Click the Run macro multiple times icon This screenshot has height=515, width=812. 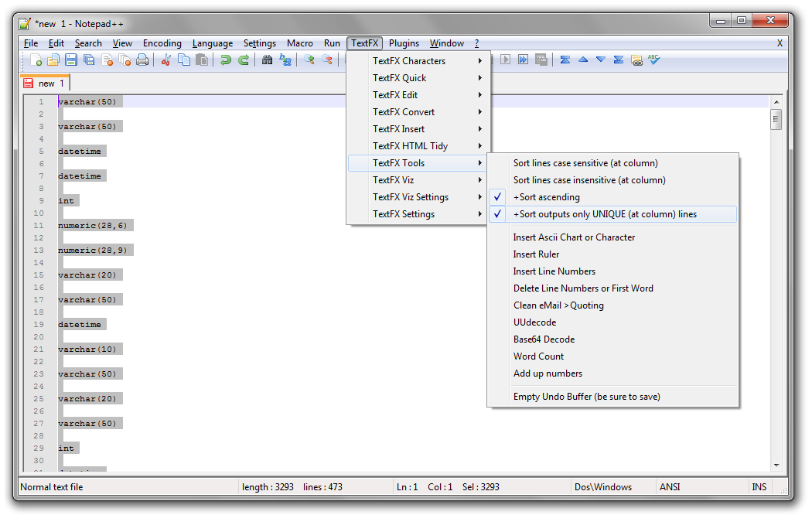tap(524, 60)
